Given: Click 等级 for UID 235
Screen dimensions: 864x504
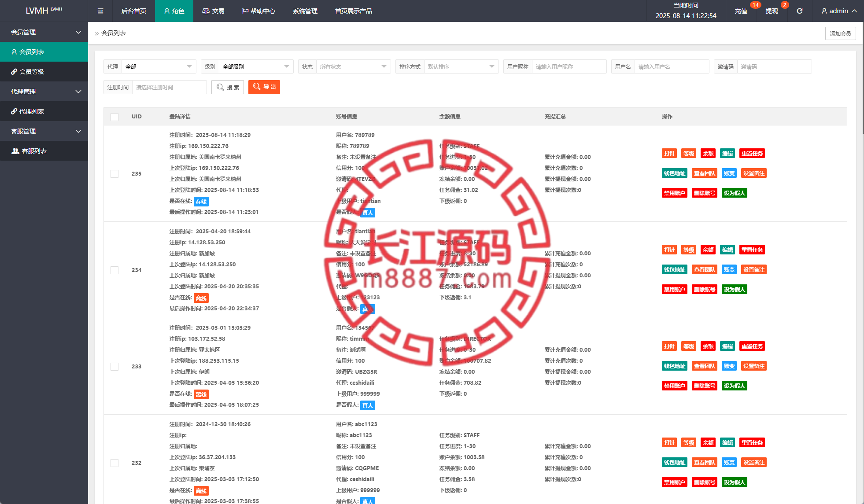Looking at the screenshot, I should pos(689,154).
